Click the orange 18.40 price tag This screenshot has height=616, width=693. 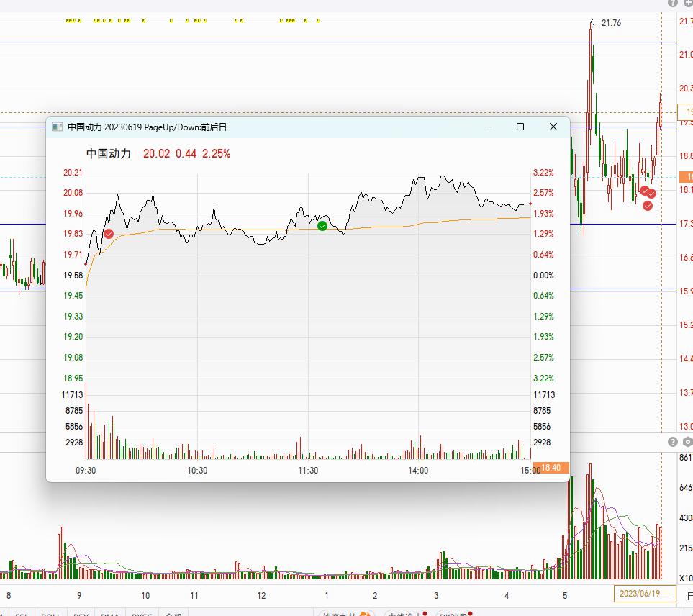click(552, 468)
